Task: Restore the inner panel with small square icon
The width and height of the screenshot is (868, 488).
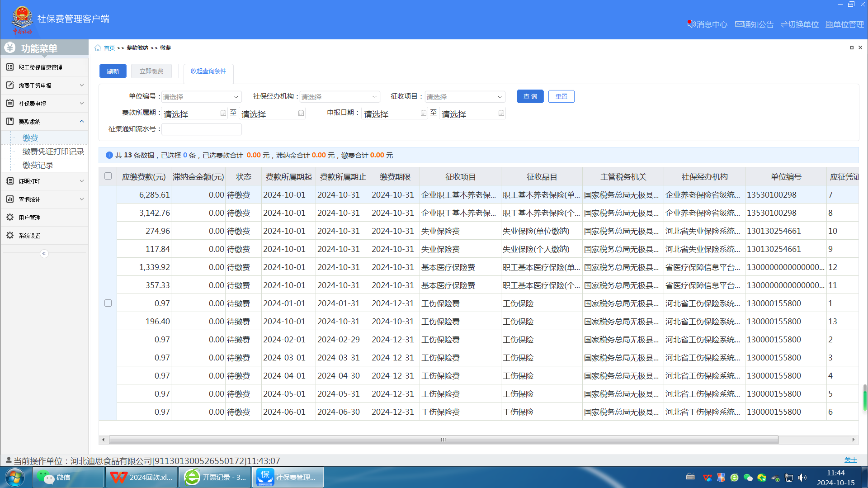Action: point(852,47)
